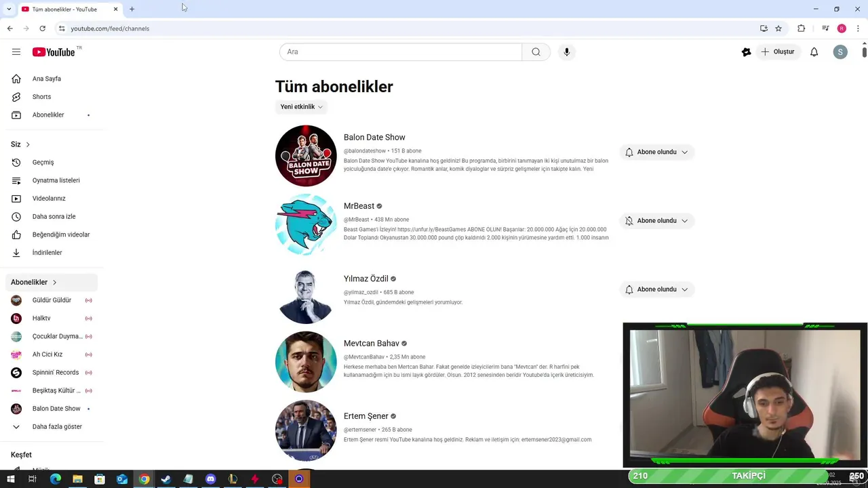Open the notifications bell in header
The image size is (868, 488).
coord(814,52)
